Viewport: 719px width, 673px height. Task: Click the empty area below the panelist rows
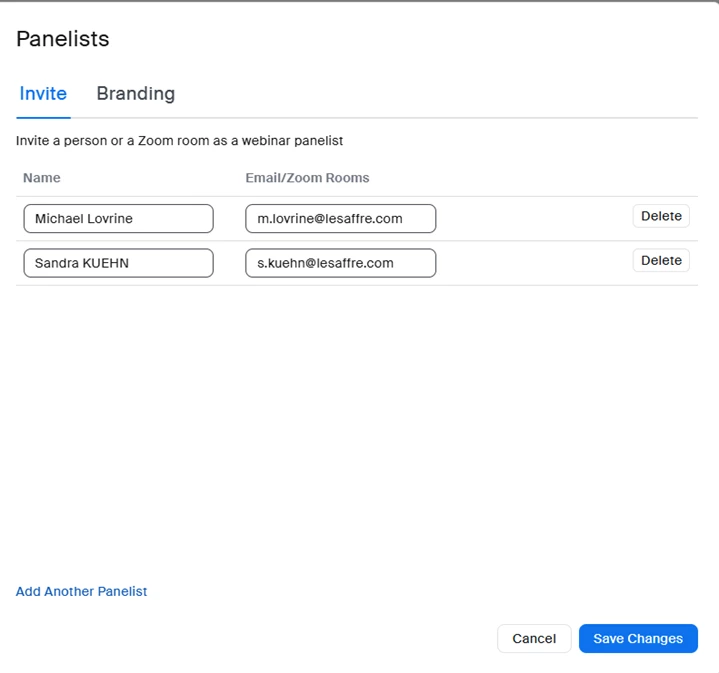point(357,420)
